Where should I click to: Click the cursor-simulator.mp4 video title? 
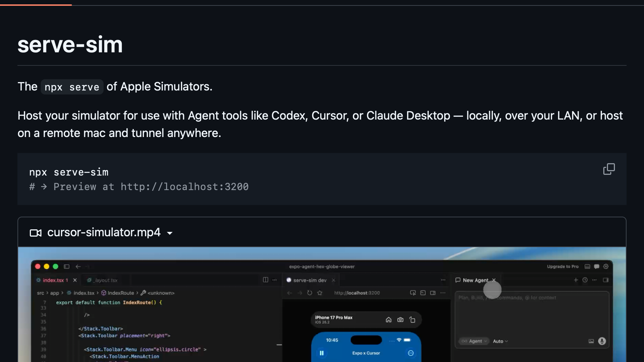[x=104, y=232]
